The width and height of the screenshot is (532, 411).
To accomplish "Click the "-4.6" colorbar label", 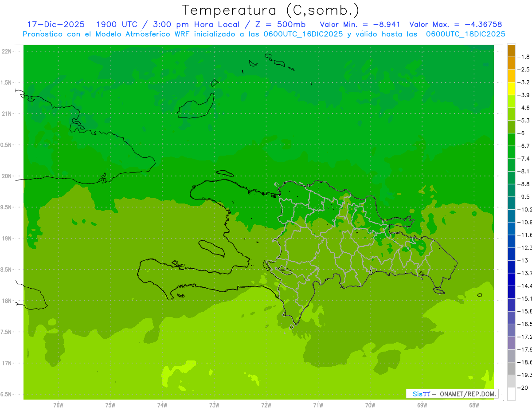I will tap(524, 108).
